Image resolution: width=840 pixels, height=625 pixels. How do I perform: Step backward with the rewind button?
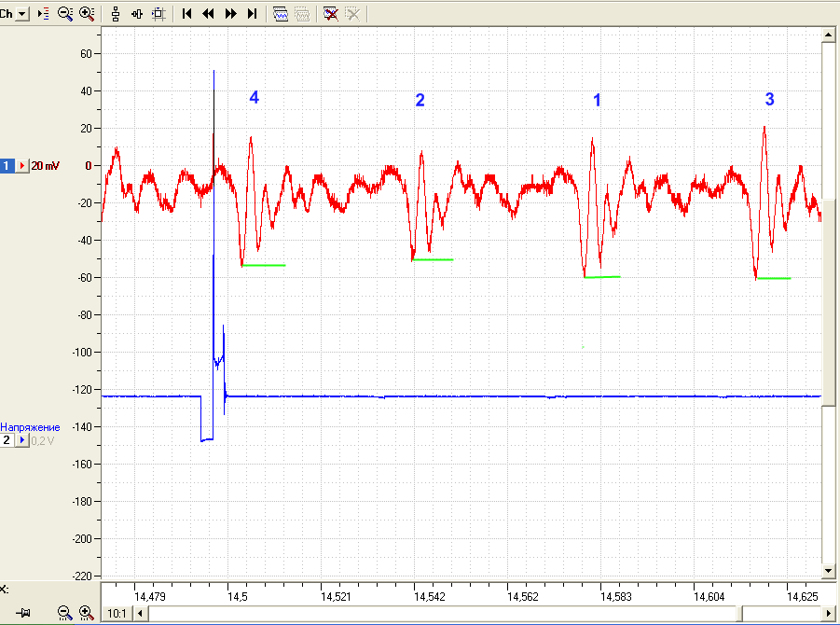(209, 14)
